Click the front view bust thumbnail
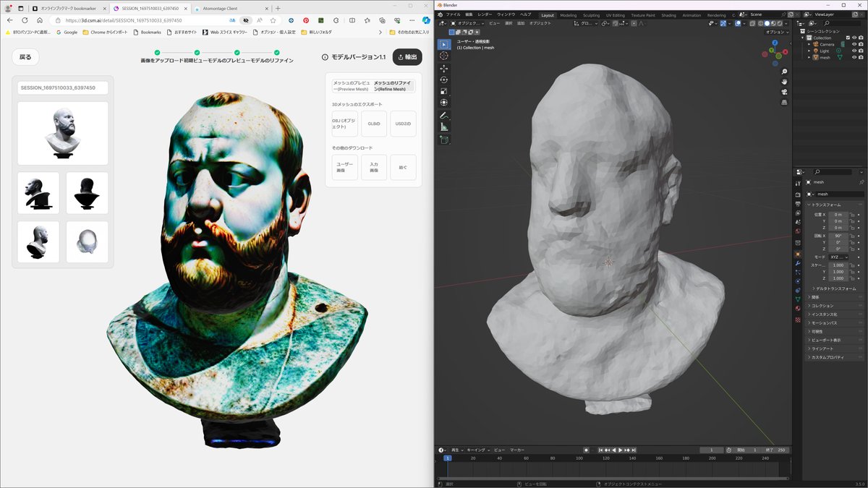The image size is (868, 488). click(63, 132)
